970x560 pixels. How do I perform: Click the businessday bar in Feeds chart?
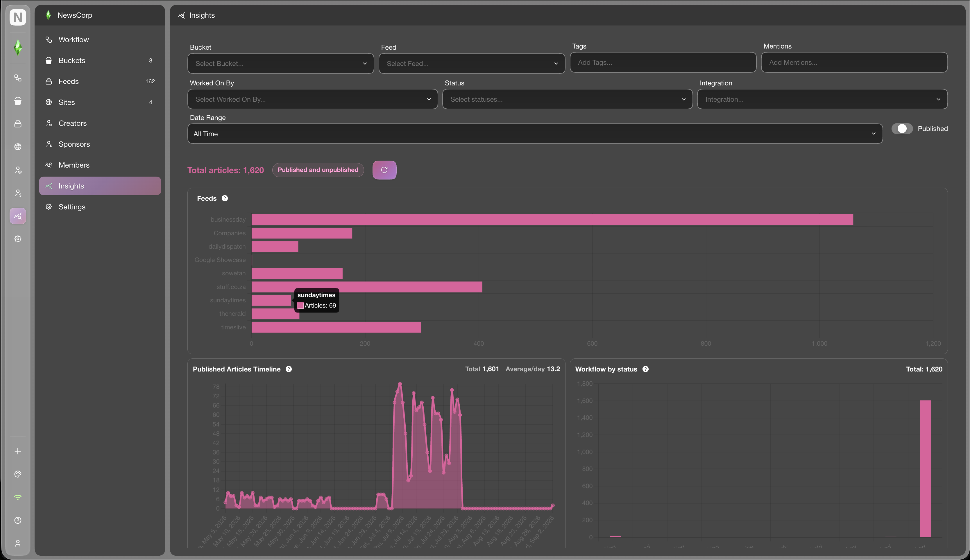point(552,220)
